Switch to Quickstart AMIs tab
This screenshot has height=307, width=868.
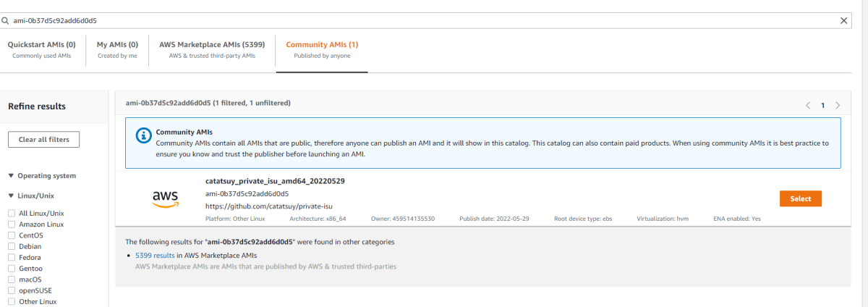[41, 49]
